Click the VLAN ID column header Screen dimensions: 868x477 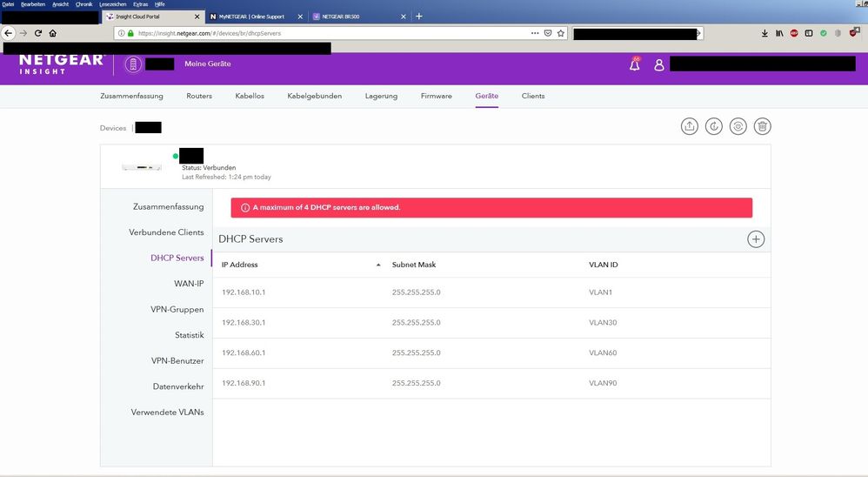click(x=604, y=265)
